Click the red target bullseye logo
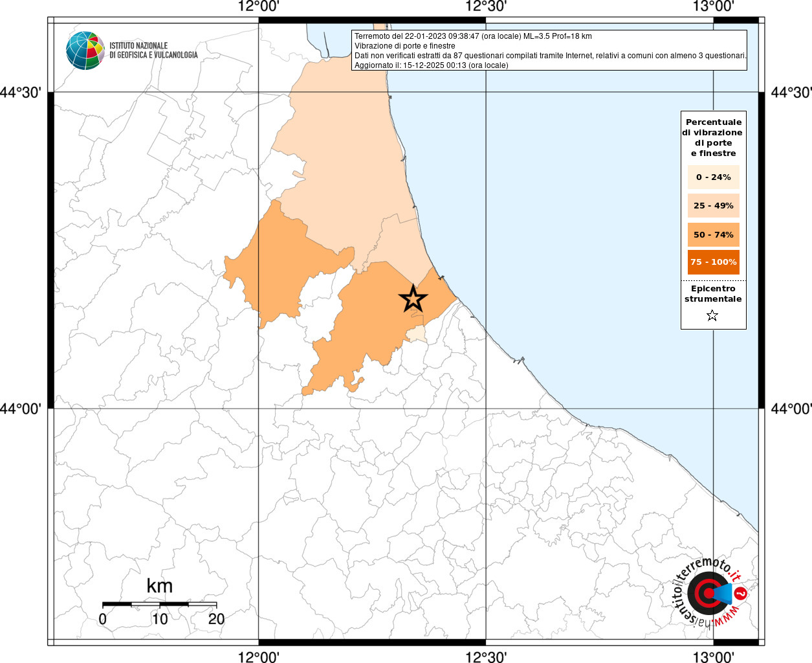The height and width of the screenshot is (663, 812). click(x=707, y=593)
